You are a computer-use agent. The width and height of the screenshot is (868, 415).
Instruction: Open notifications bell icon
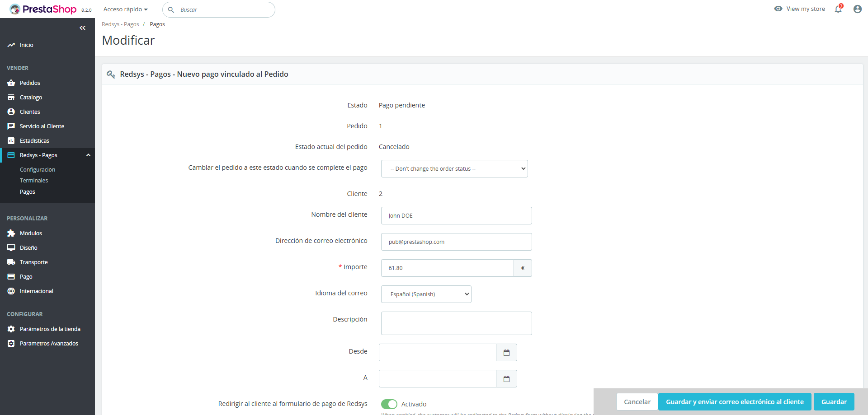pyautogui.click(x=838, y=9)
